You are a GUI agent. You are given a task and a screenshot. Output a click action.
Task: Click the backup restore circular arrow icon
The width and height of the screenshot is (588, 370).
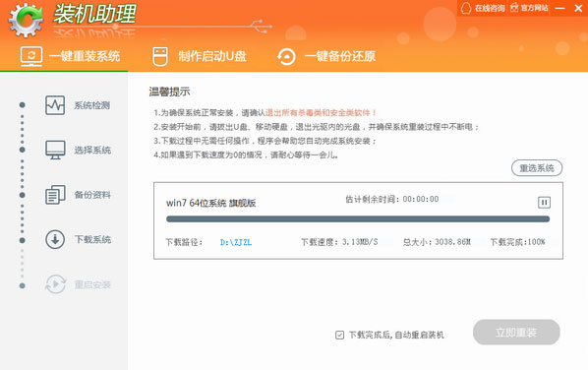point(286,57)
